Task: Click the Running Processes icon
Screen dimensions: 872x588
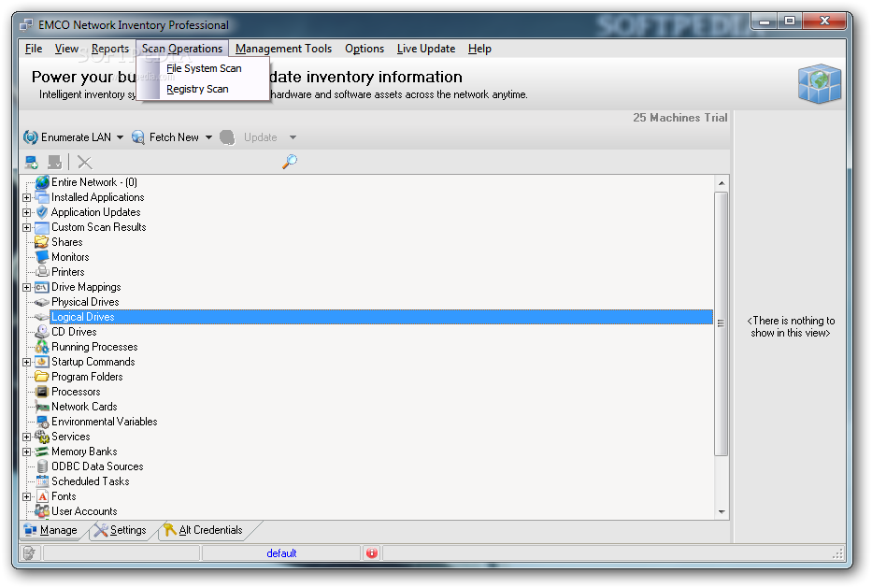Action: pyautogui.click(x=42, y=347)
